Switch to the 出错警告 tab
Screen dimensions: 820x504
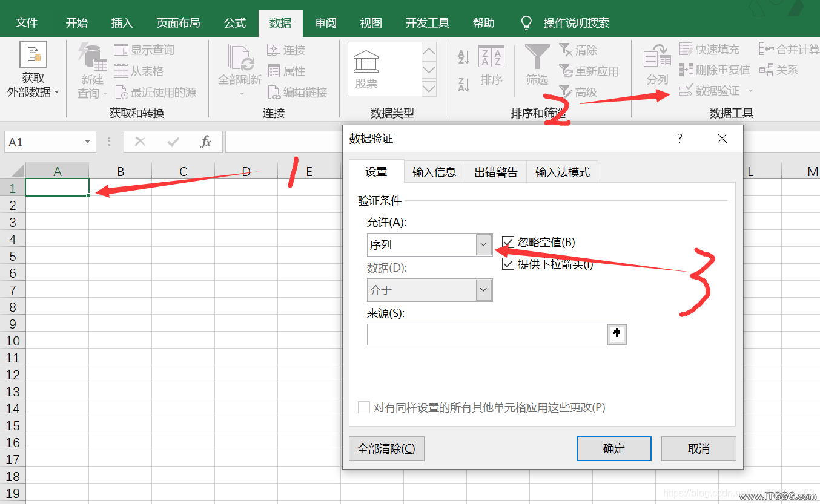point(495,172)
